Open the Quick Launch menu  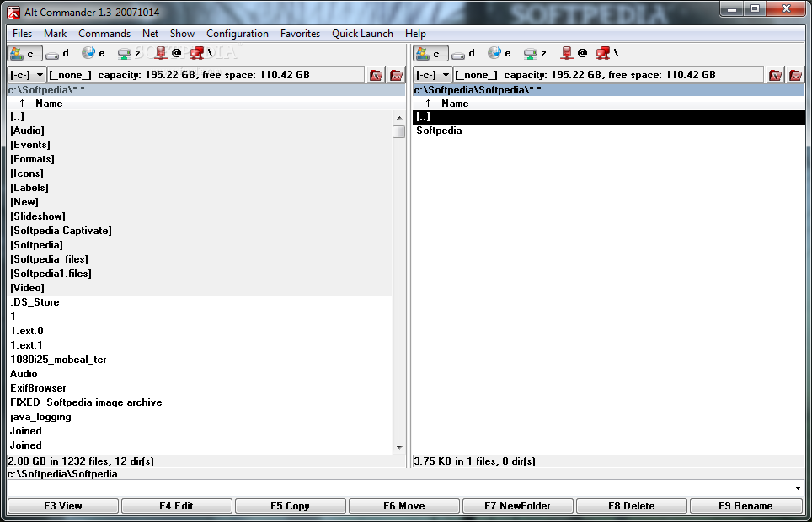coord(362,34)
